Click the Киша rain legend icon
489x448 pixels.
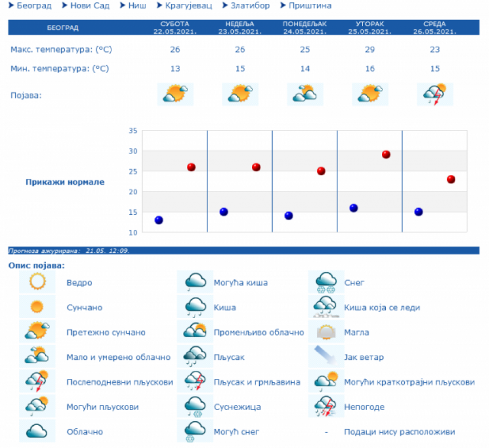tap(195, 307)
